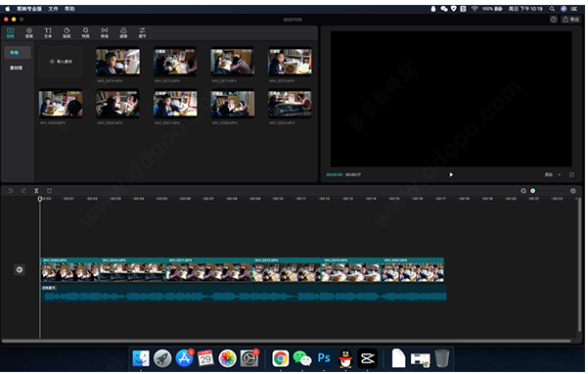
Task: Click the timeline horizontal scrollbar
Action: tap(286, 341)
